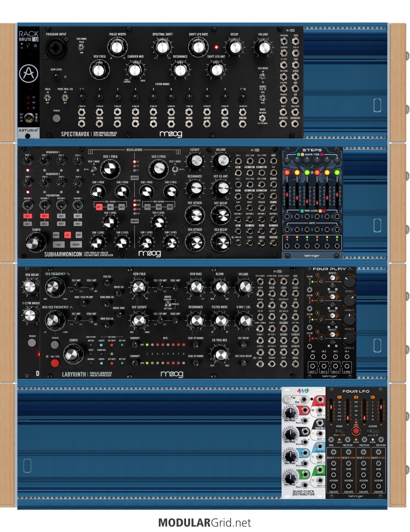This screenshot has width=410, height=532.
Task: Click the Moog logo on Spectravox
Action: pos(171,134)
